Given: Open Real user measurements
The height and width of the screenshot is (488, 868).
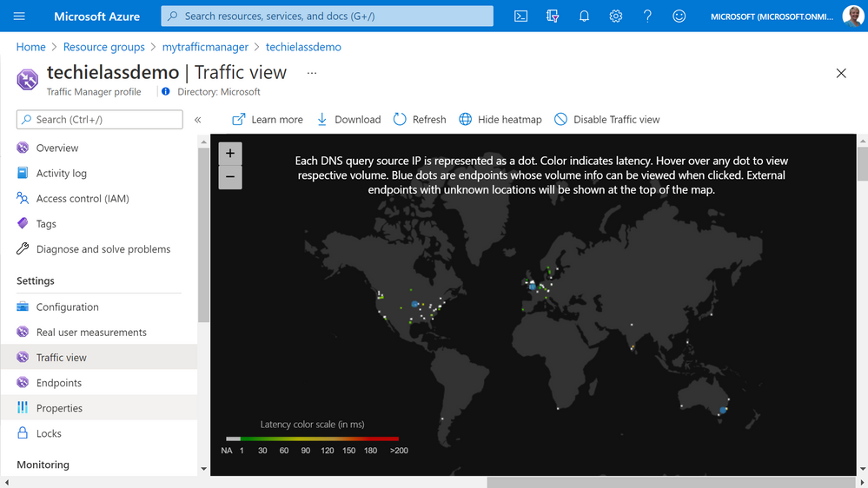Looking at the screenshot, I should [x=99, y=333].
